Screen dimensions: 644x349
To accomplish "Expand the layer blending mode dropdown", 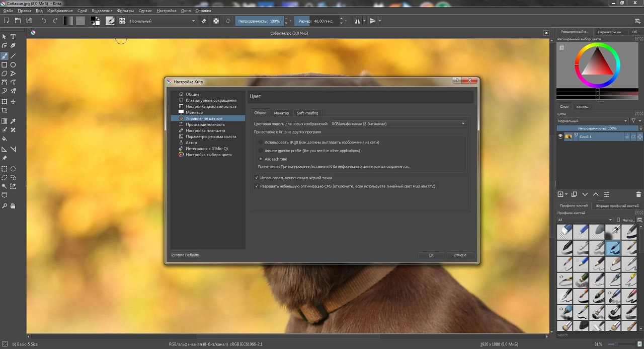I will [592, 121].
